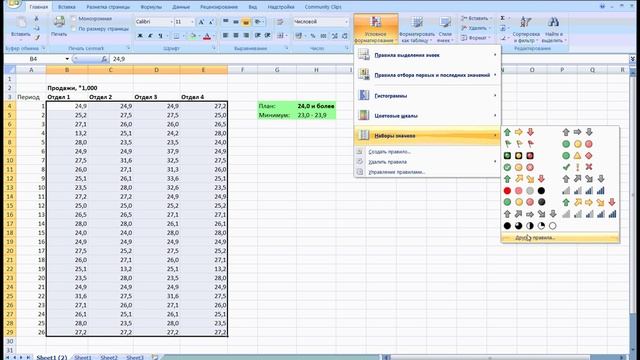Screen dimensions: 640x360
Task: Open Правила отбора первых и последних значений
Action: [427, 75]
